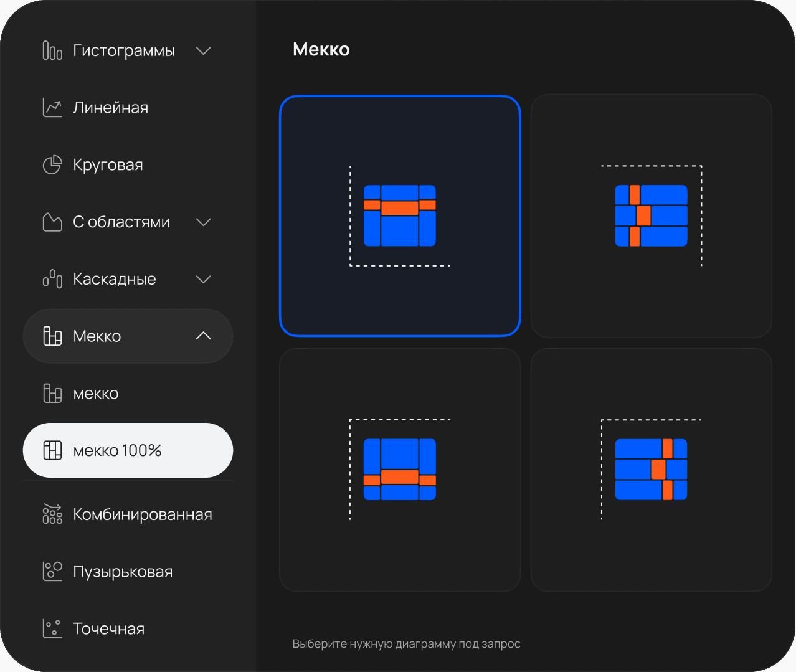The width and height of the screenshot is (796, 672).
Task: Click the Точечная scatter chart icon
Action: (52, 628)
